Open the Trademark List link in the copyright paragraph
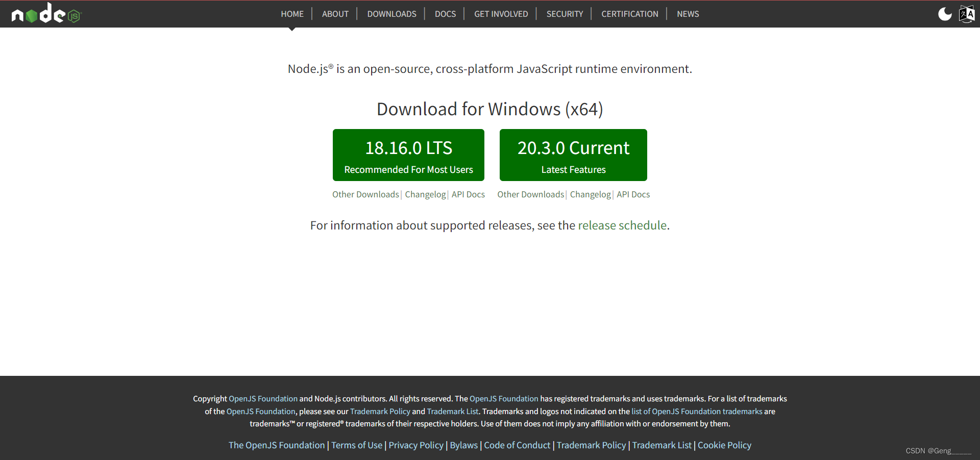Viewport: 980px width, 460px height. coord(453,412)
